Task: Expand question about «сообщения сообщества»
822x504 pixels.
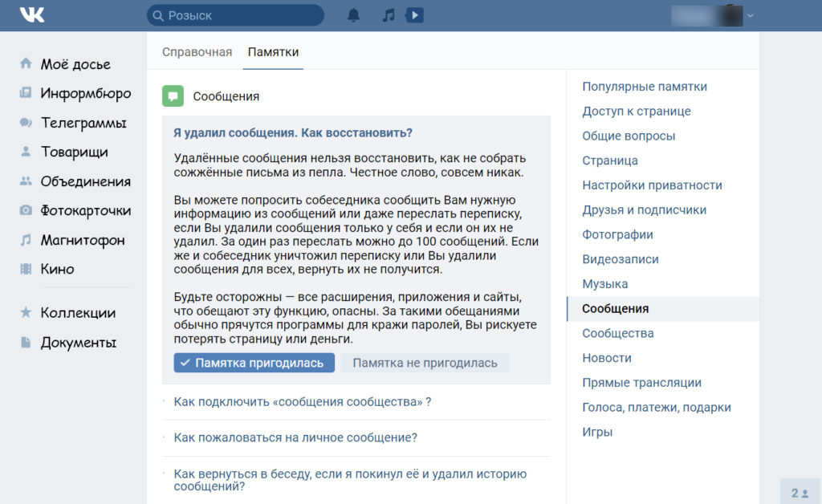Action: [x=303, y=401]
